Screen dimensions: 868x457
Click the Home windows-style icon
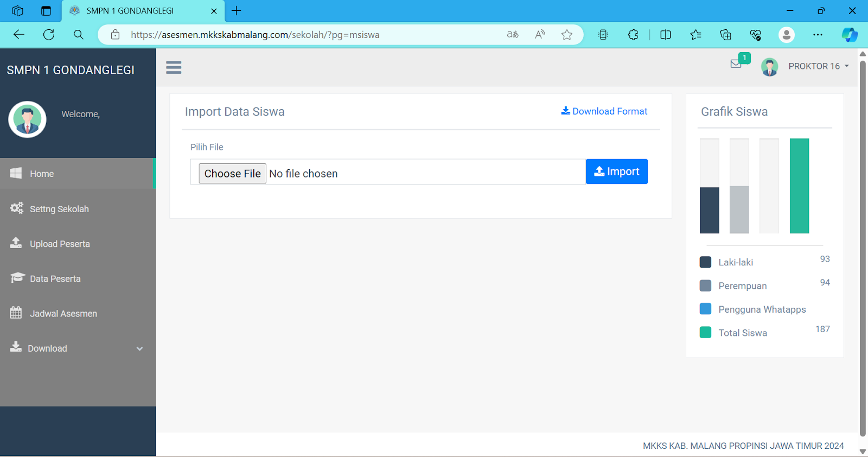coord(16,173)
